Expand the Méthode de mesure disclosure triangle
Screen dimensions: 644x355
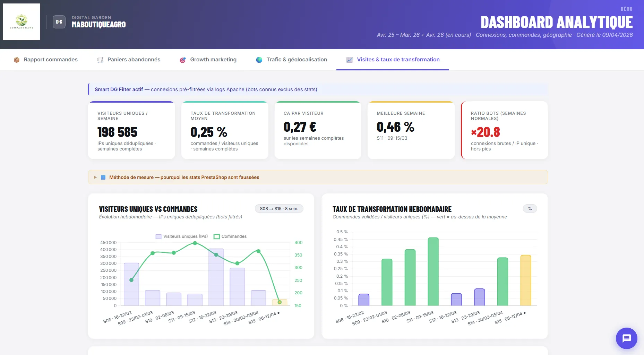[x=95, y=177]
